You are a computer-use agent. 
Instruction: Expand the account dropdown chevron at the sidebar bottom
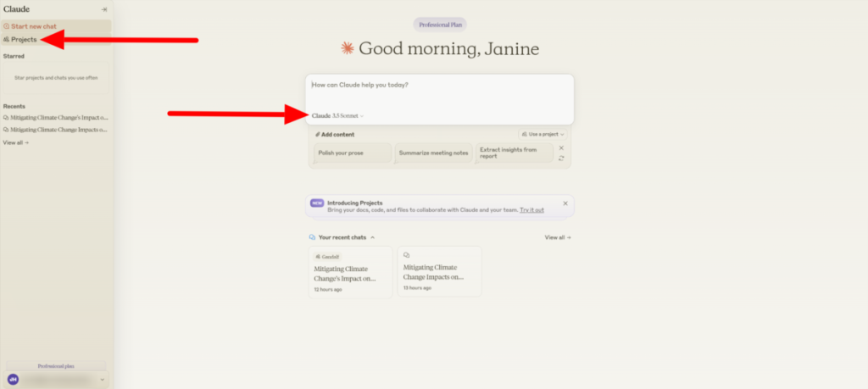pos(102,380)
